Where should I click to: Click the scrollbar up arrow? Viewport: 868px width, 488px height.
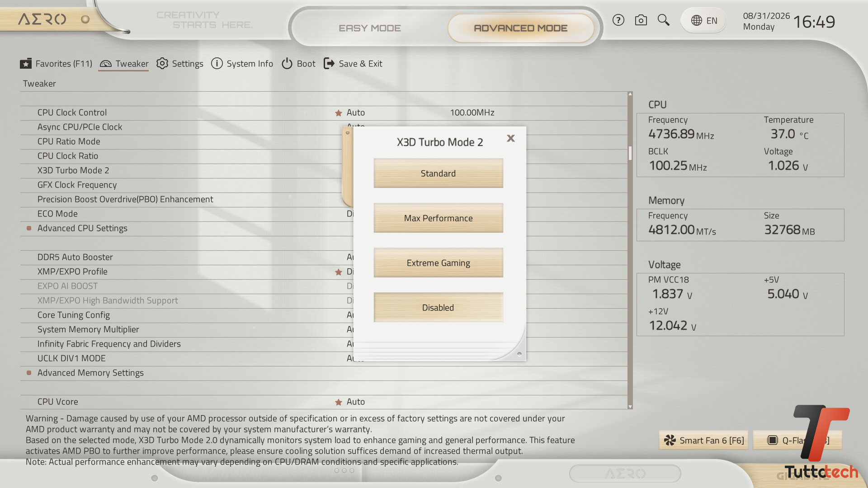(x=630, y=94)
